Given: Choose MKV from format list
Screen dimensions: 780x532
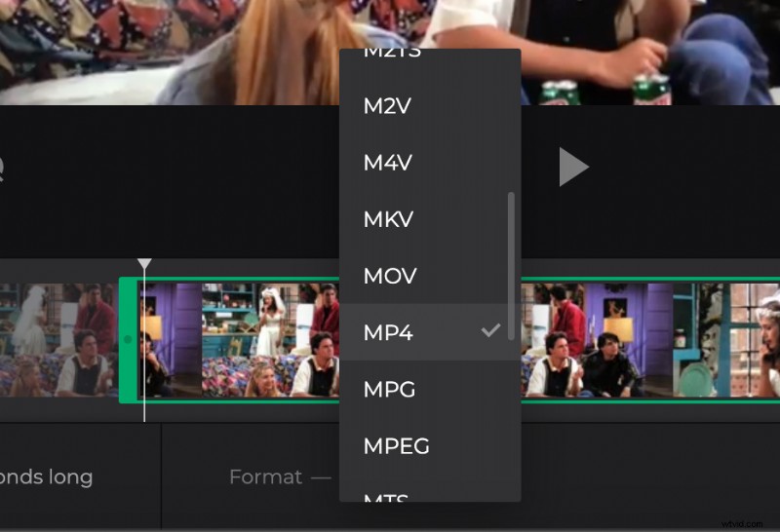Looking at the screenshot, I should (x=430, y=219).
